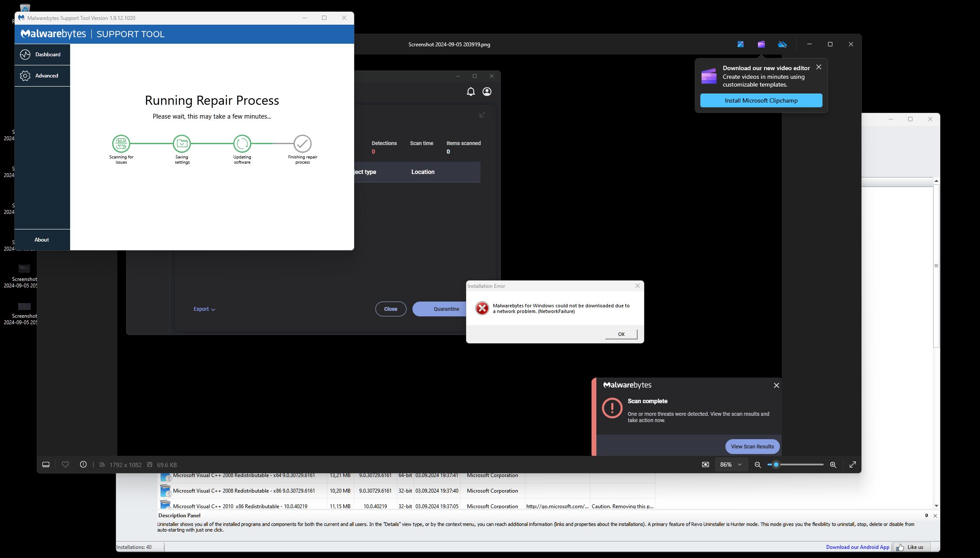Click the Photos zoom slider handle
The image size is (980, 558).
(x=776, y=464)
